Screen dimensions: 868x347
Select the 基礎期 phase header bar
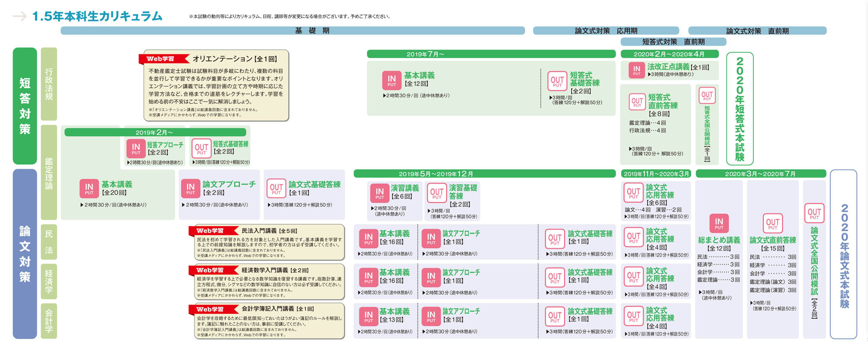293,31
